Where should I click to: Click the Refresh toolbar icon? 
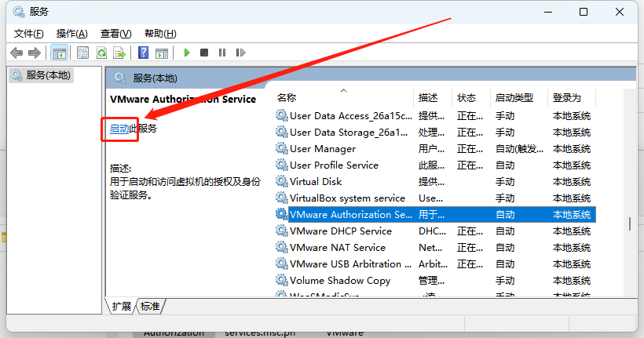point(101,53)
